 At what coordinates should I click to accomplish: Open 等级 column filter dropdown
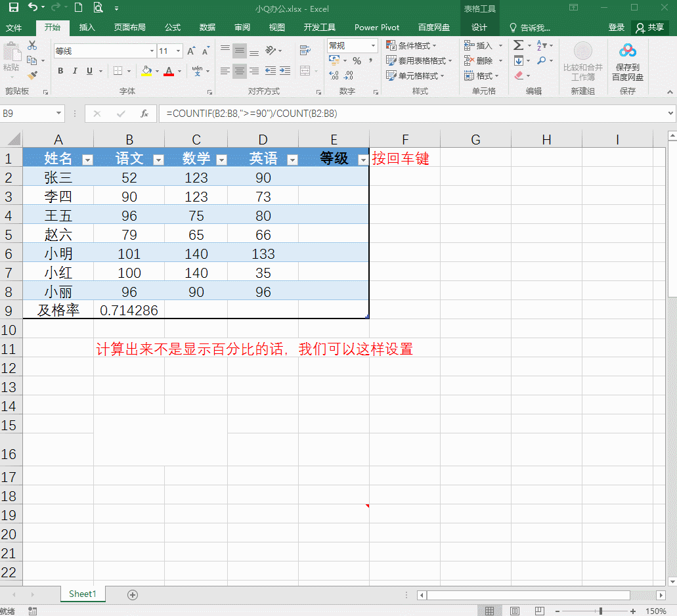[363, 160]
